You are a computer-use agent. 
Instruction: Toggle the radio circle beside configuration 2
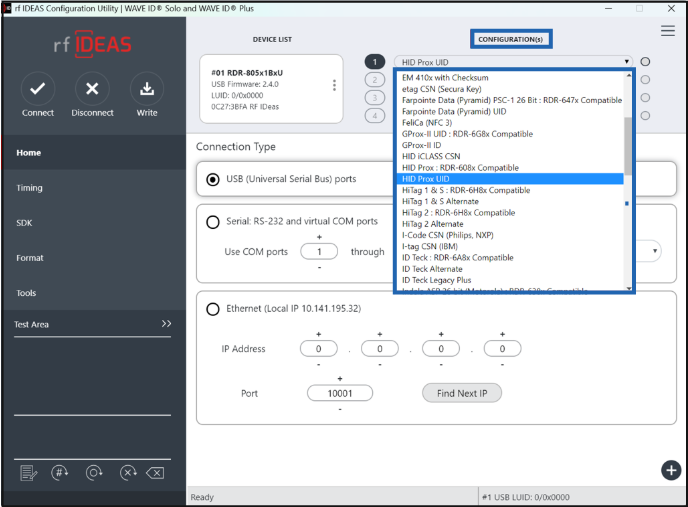click(x=645, y=79)
